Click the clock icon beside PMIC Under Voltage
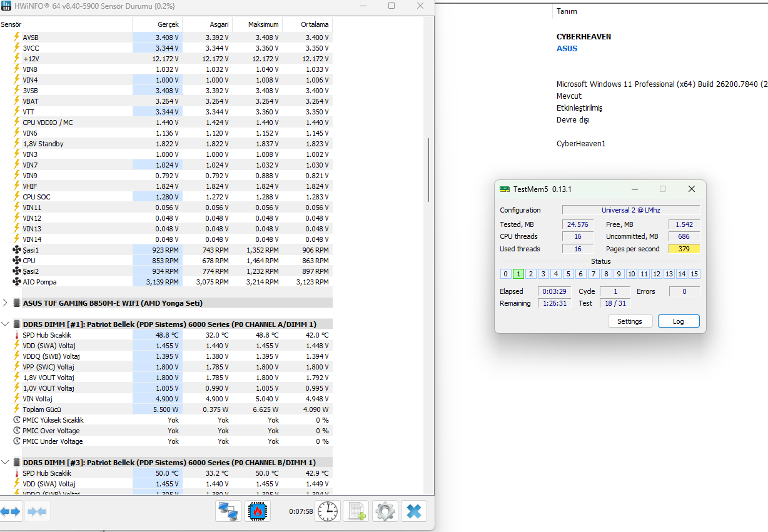Viewport: 768px width, 532px height. (17, 441)
